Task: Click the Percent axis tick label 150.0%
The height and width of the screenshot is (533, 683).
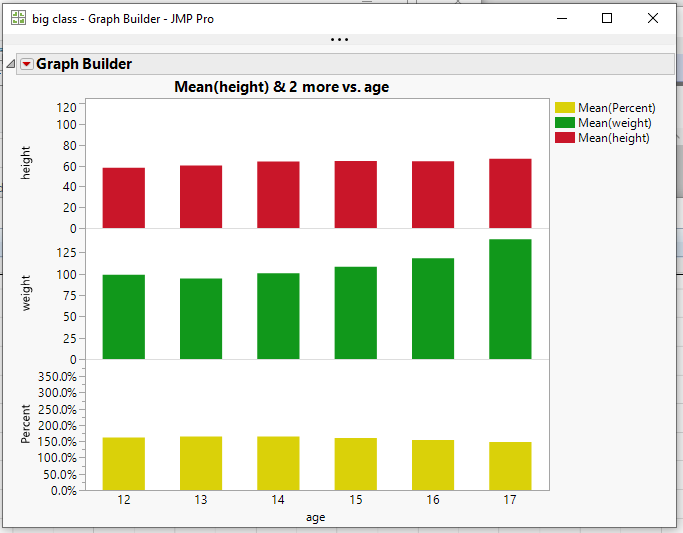Action: [x=57, y=442]
